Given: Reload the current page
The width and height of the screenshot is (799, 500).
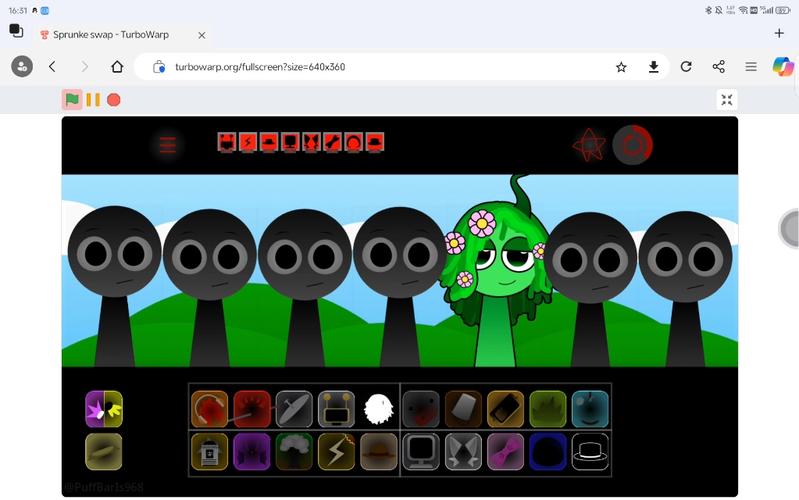Looking at the screenshot, I should point(686,67).
